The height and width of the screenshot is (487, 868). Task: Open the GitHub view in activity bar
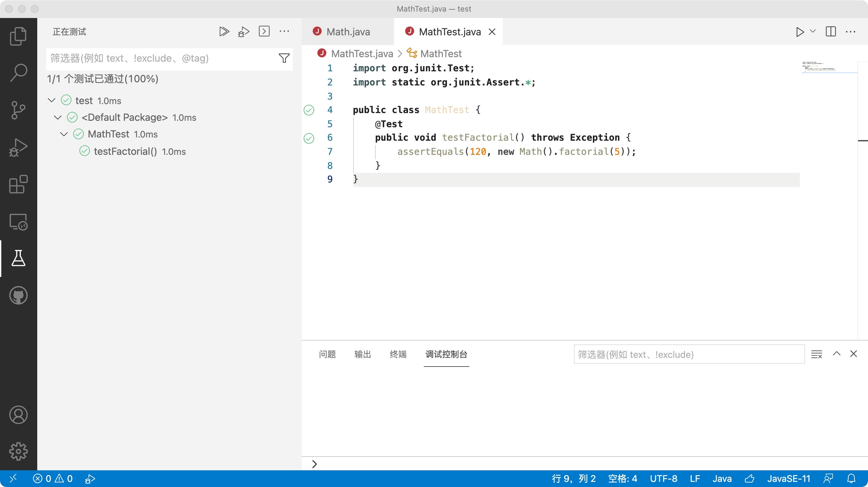pyautogui.click(x=18, y=296)
